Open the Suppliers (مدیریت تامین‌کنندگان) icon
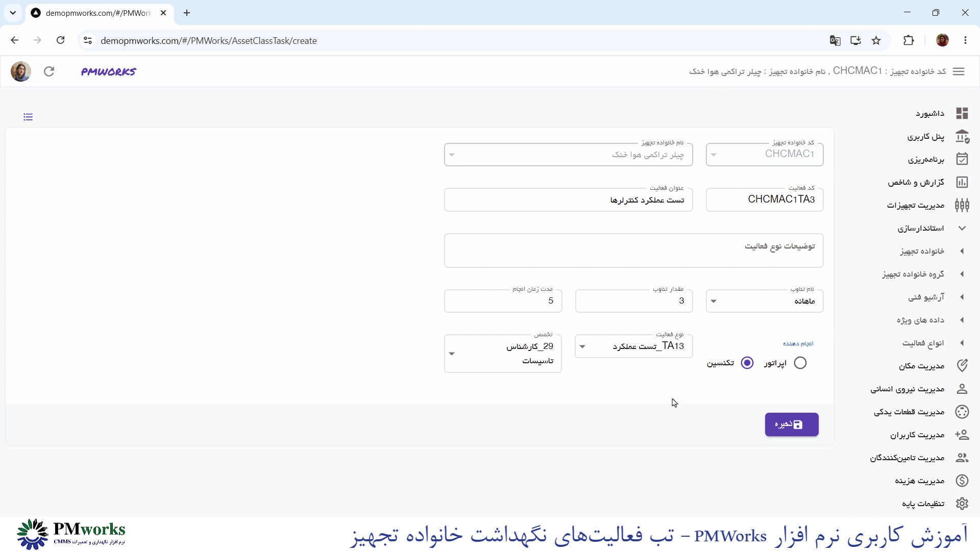 click(x=962, y=458)
